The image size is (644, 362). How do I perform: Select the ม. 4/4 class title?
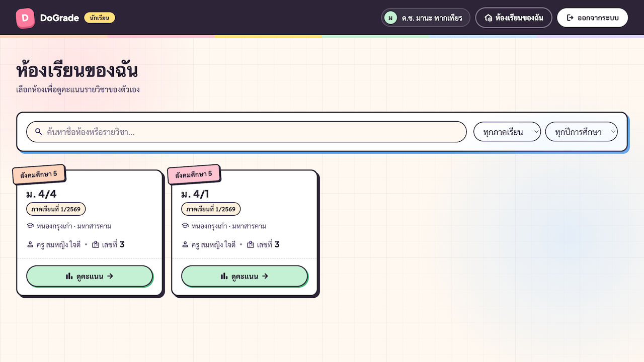(41, 194)
